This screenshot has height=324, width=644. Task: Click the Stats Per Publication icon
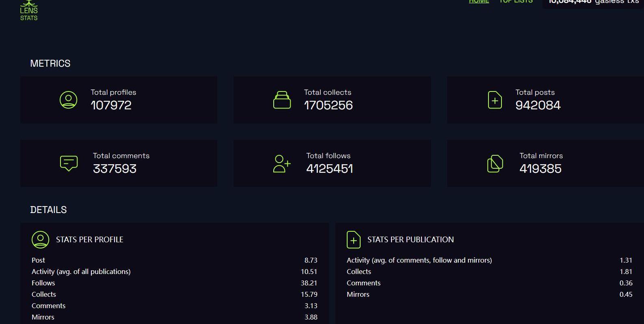353,239
